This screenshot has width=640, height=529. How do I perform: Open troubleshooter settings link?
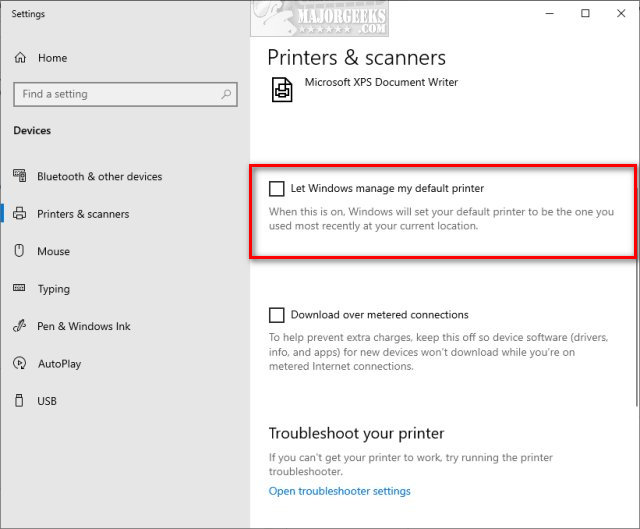click(x=339, y=491)
